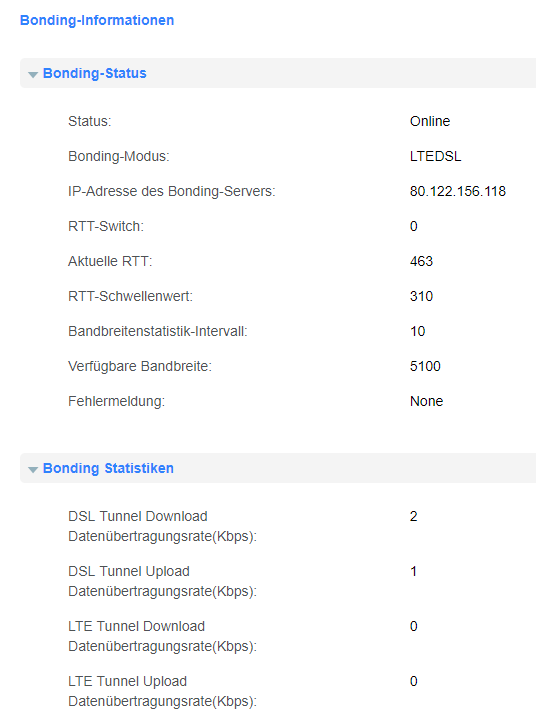Collapse the Bonding-Status section arrow

[x=33, y=74]
